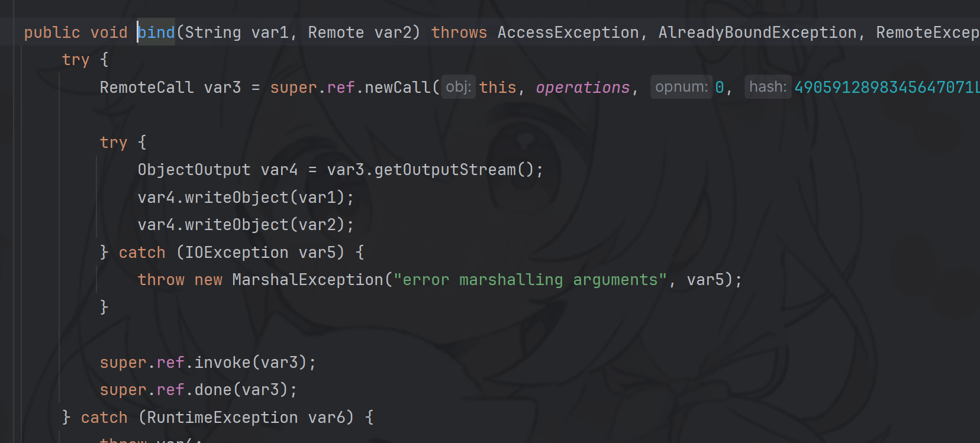Click the IOException in catch clause
This screenshot has height=443, width=980.
[236, 253]
